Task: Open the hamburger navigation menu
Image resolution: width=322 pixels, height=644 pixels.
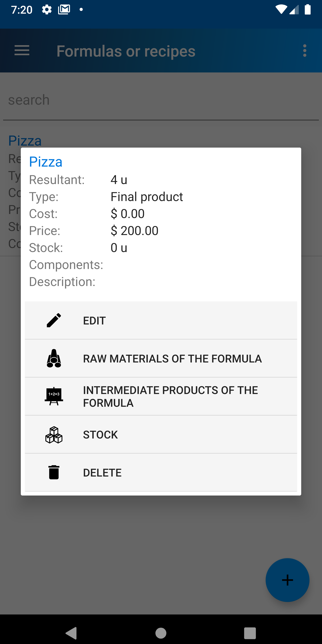Action: point(22,51)
